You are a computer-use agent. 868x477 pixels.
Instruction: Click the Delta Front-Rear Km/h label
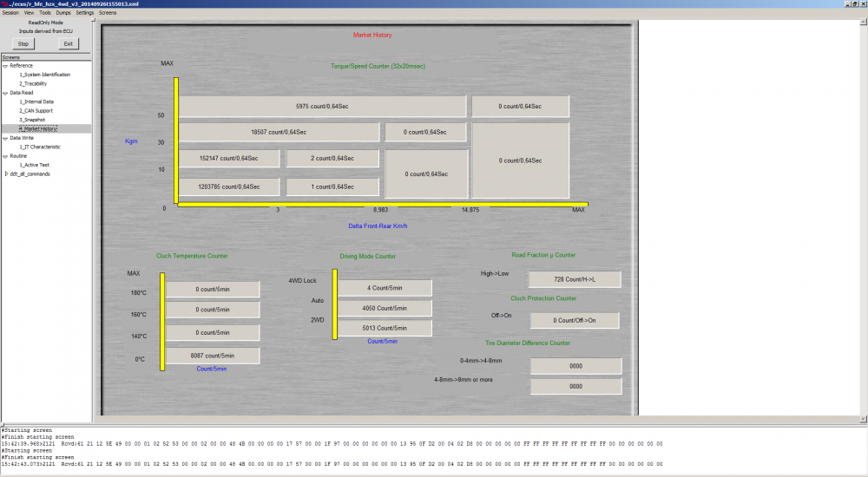378,226
